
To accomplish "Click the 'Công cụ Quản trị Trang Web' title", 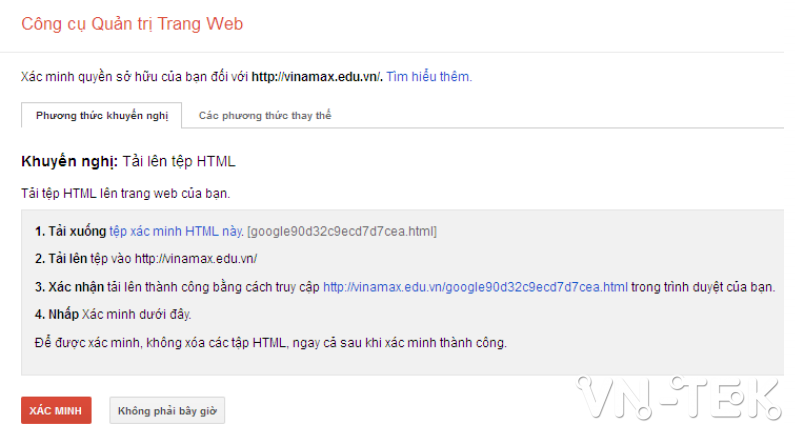I will pyautogui.click(x=132, y=24).
